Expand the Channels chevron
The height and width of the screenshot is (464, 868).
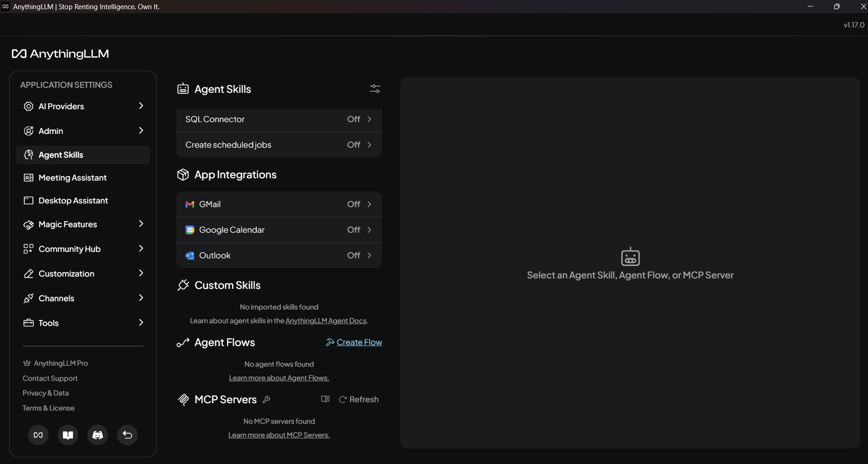(141, 298)
